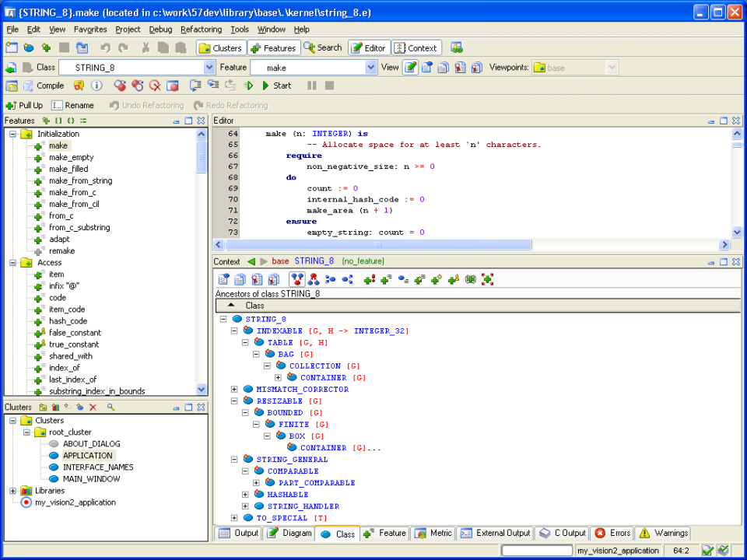This screenshot has height=560, width=747.
Task: Click the Undo icon in the main toolbar
Action: (106, 47)
